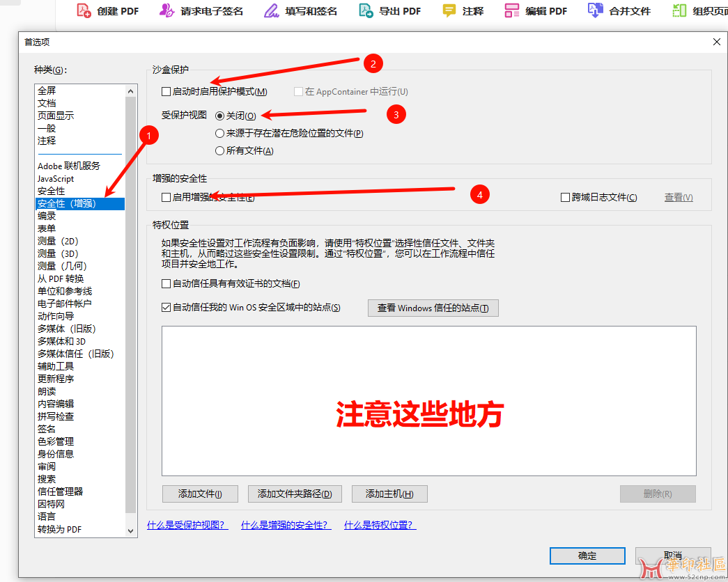Click the 确定 button
This screenshot has width=728, height=582.
tap(587, 556)
